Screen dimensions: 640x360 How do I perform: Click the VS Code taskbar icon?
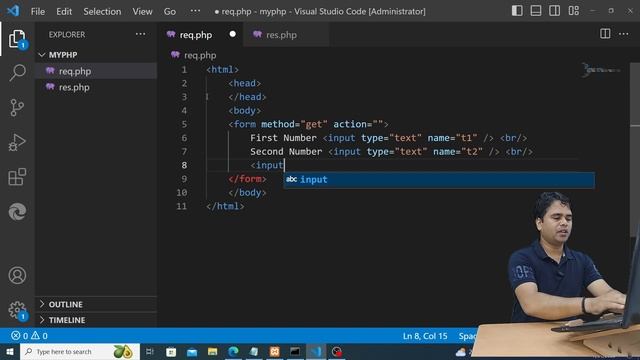point(316,351)
